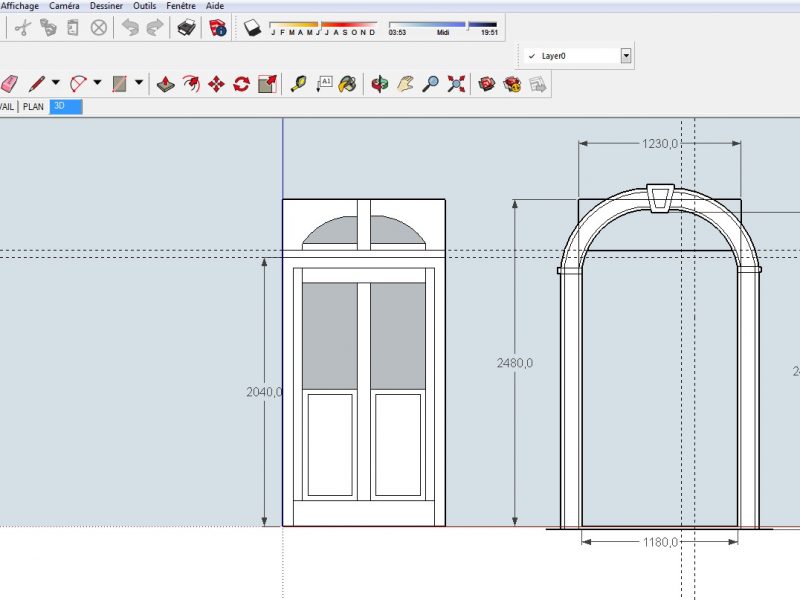
Task: Select the Move tool
Action: (216, 84)
